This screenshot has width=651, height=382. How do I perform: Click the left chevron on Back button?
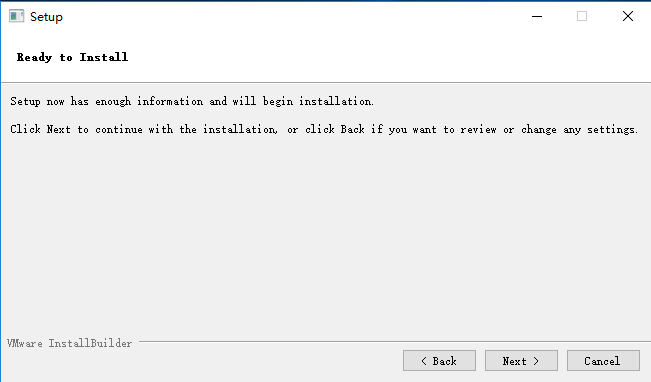coord(424,361)
